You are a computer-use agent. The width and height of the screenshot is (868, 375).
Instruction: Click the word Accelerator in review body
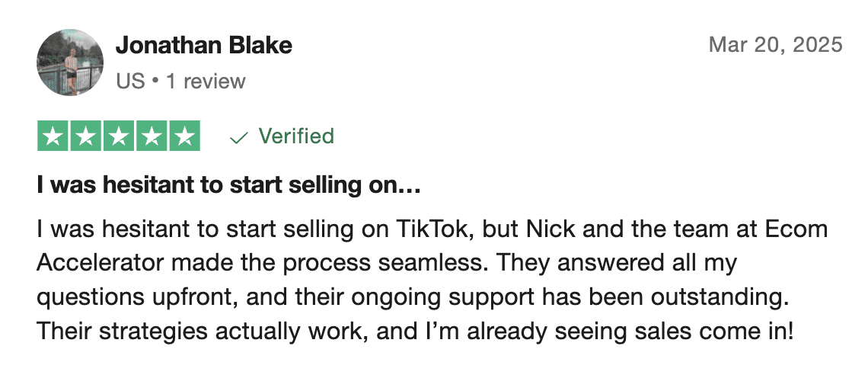(99, 263)
